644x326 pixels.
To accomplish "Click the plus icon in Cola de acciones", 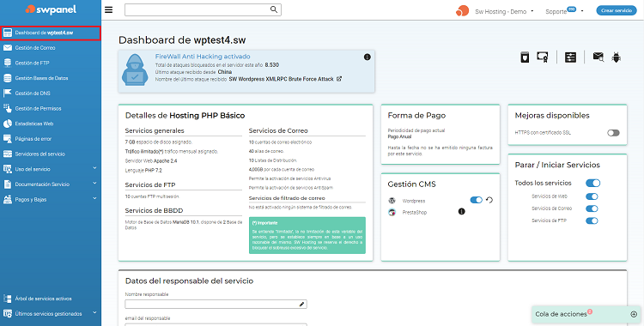I will (x=634, y=314).
